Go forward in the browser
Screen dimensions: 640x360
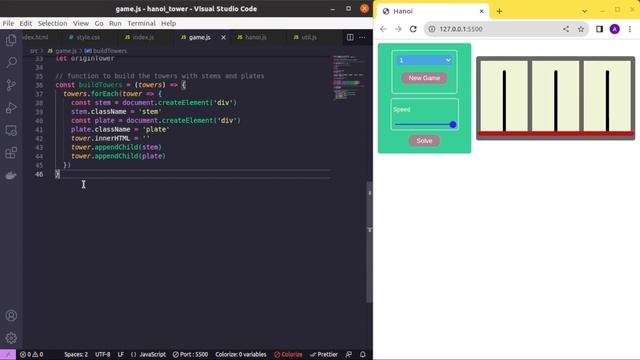coord(398,29)
